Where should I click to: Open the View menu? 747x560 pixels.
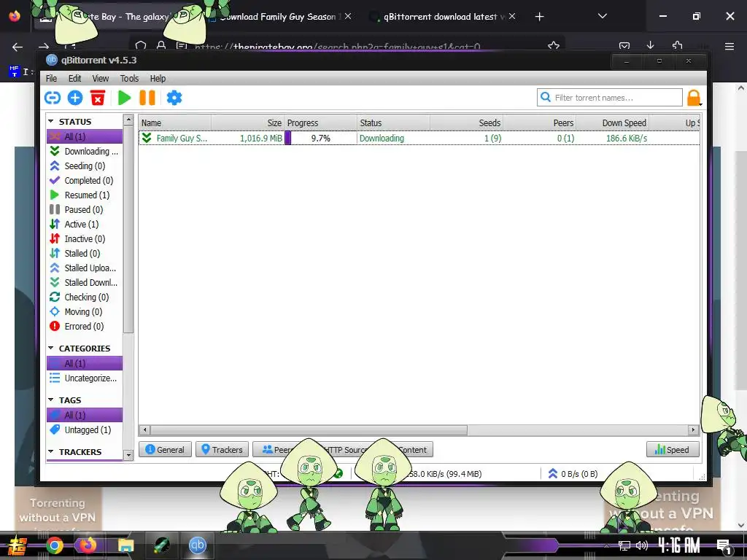[x=100, y=79]
